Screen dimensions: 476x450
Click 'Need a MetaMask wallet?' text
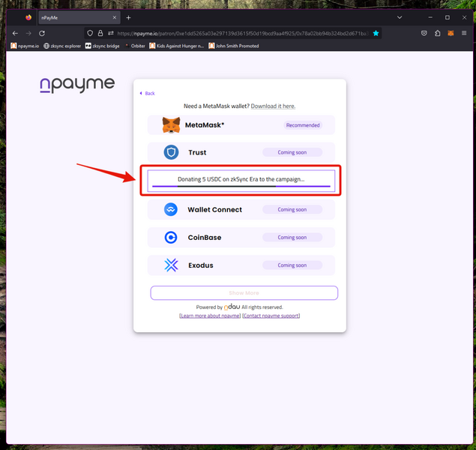click(x=217, y=106)
